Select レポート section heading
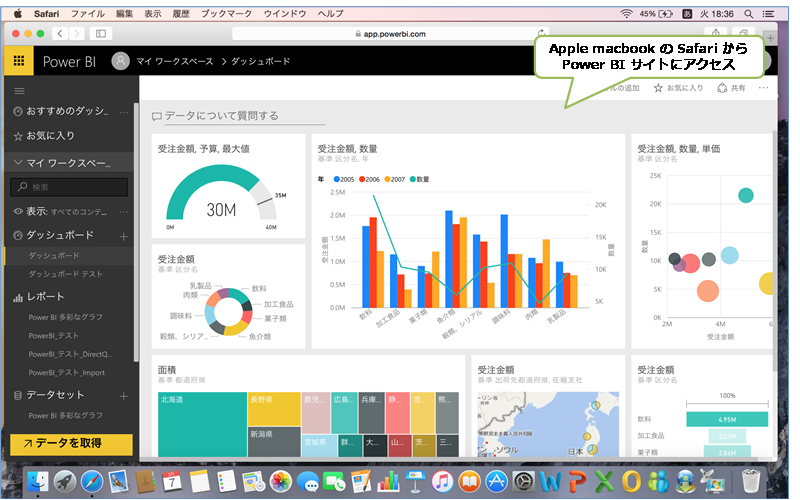Viewport: 800px width, 500px height. click(x=45, y=297)
